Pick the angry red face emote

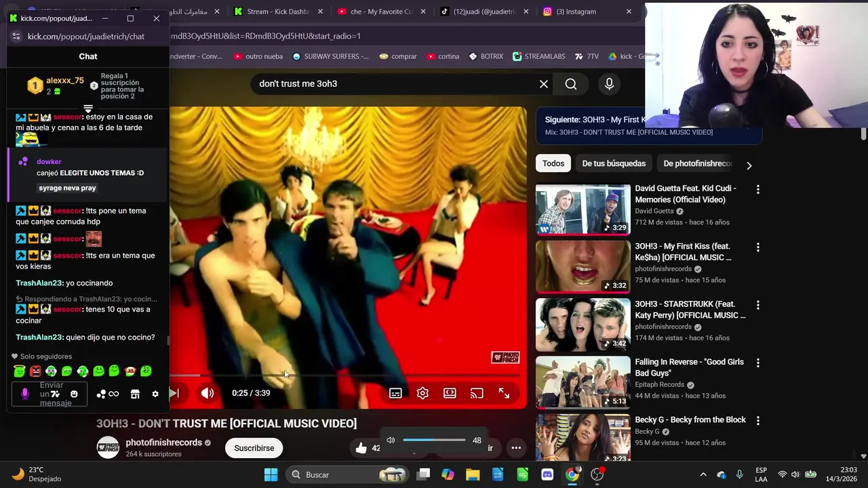35,371
